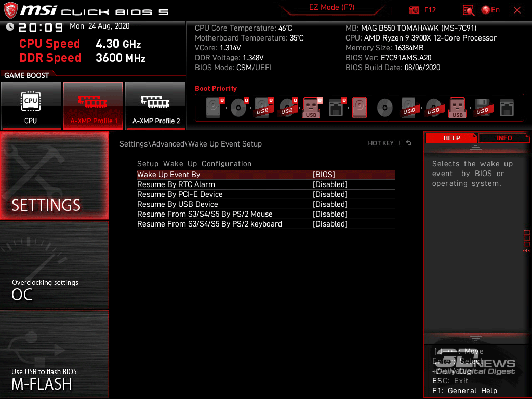Change the Resume By RTC Alarm value

coord(330,184)
